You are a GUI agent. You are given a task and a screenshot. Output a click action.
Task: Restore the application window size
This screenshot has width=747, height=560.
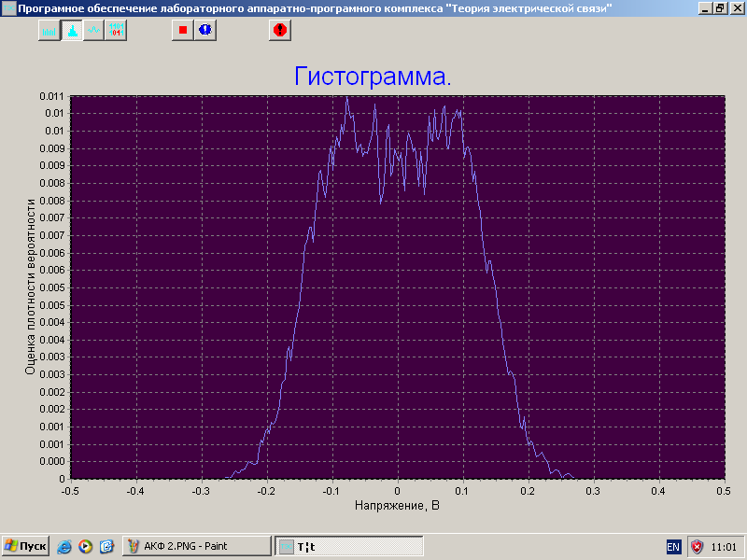coord(720,8)
